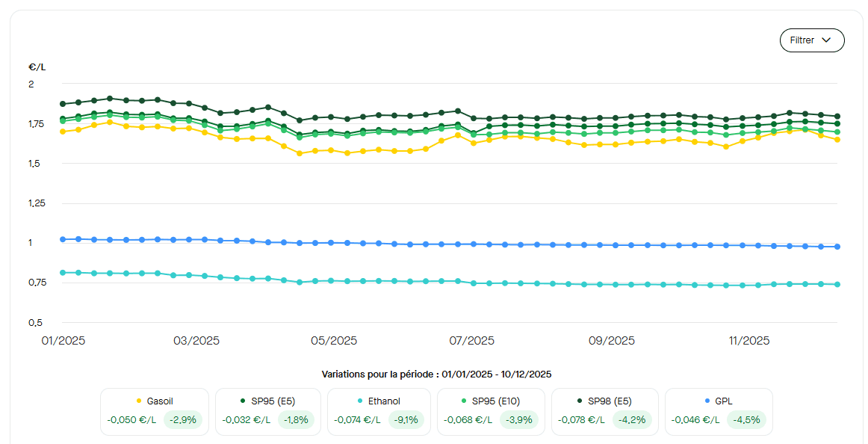Toggle the Gasoil series legend label

(x=160, y=401)
